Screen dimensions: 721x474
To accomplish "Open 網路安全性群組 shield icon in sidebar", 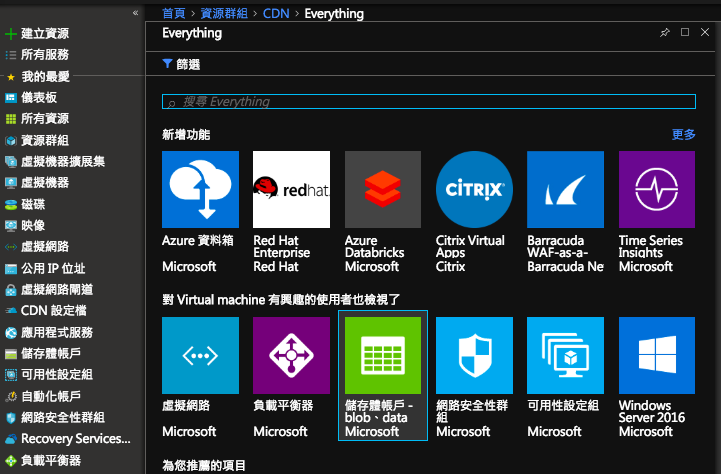I will [x=11, y=417].
